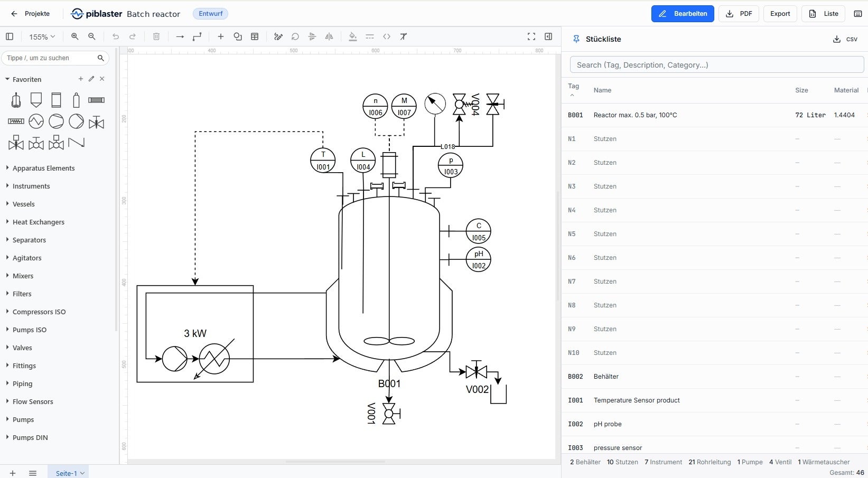Screen dimensions: 868x478
Task: Select the reactor vessel favorite shape
Action: click(16, 100)
